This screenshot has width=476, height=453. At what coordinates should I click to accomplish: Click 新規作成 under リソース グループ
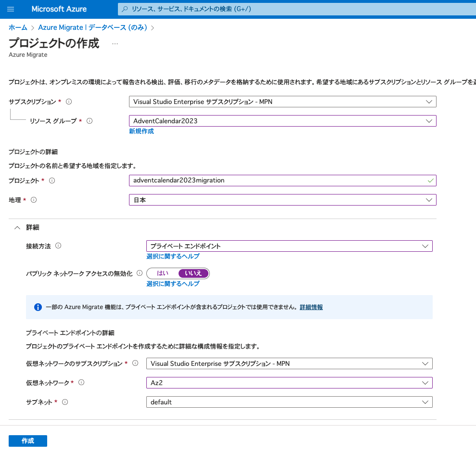[x=141, y=131]
